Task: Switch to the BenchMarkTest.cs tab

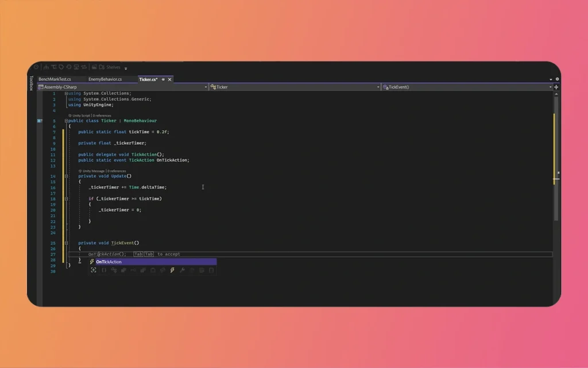Action: [56, 79]
